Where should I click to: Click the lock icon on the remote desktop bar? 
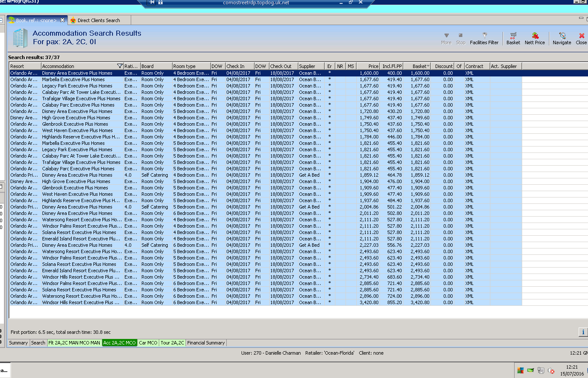point(160,3)
